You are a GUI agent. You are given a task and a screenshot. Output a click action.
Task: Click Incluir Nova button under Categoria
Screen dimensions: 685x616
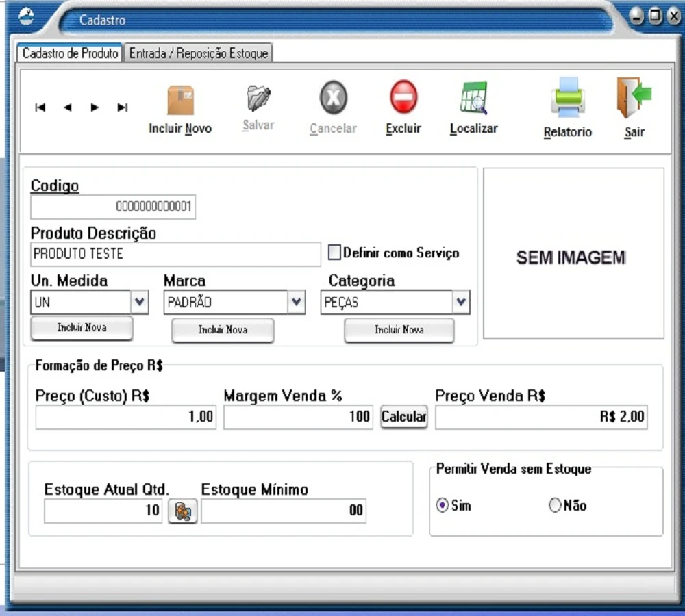tap(399, 330)
